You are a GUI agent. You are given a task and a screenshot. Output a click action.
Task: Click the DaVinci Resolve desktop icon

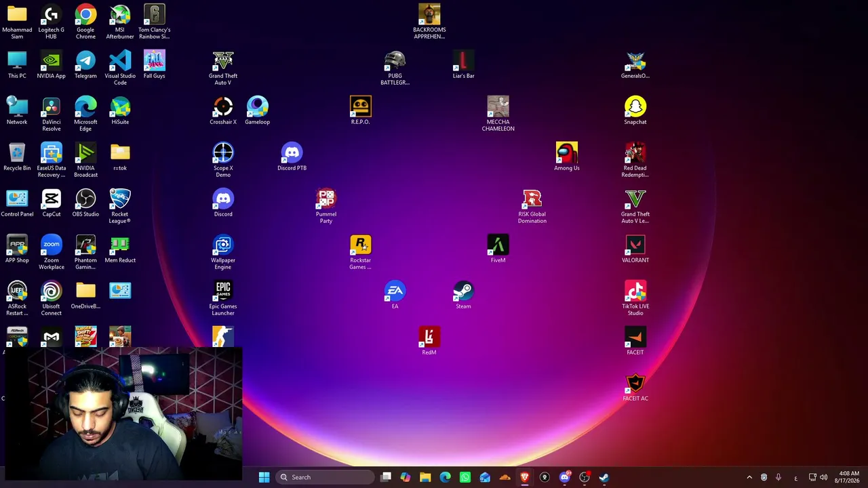pos(51,113)
